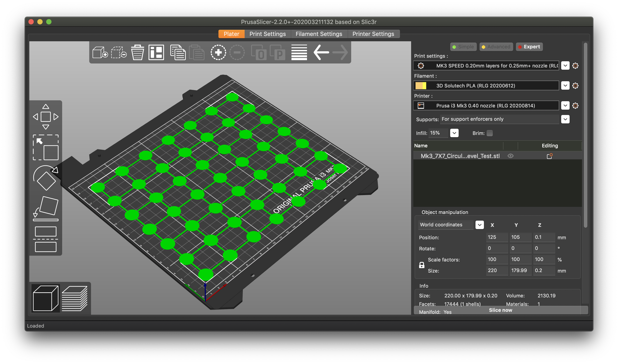Click the Name column header
The width and height of the screenshot is (618, 364).
pyautogui.click(x=421, y=146)
